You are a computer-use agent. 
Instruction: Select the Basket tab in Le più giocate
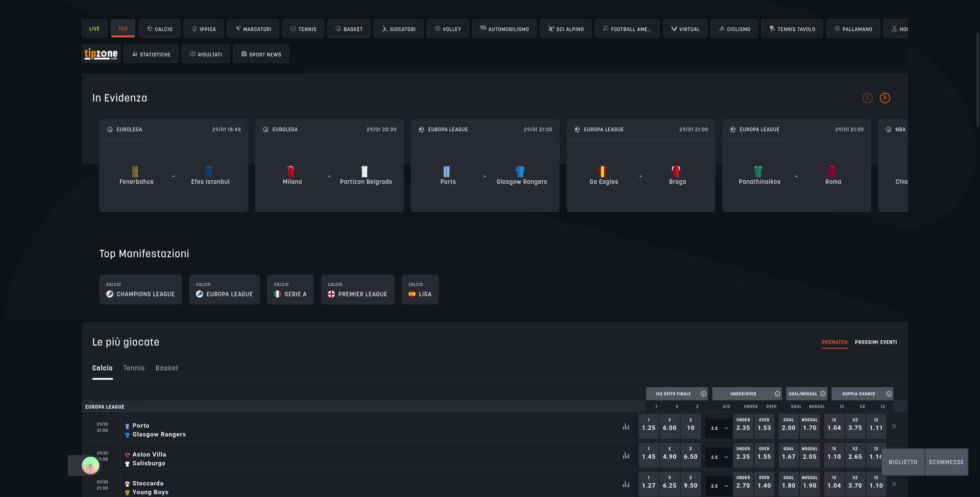pyautogui.click(x=167, y=368)
